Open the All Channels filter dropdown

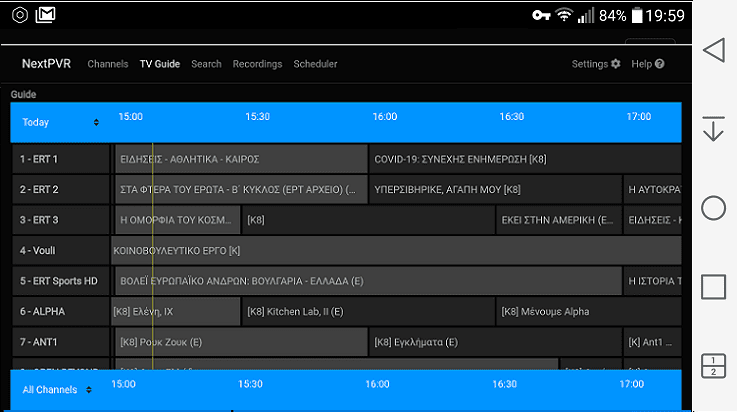pyautogui.click(x=56, y=390)
